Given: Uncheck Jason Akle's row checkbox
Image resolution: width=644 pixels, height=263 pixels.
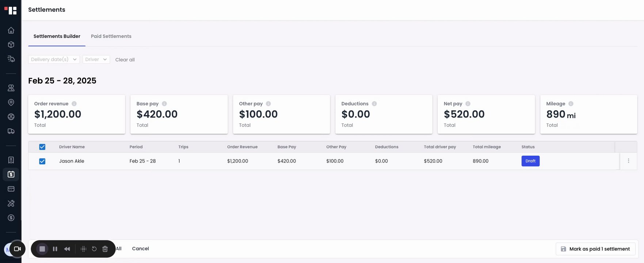Looking at the screenshot, I should [x=42, y=161].
